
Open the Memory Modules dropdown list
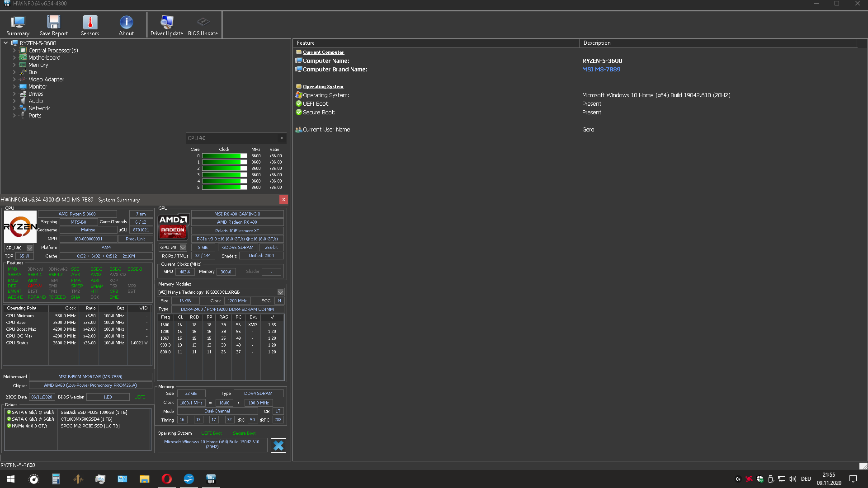pyautogui.click(x=280, y=292)
